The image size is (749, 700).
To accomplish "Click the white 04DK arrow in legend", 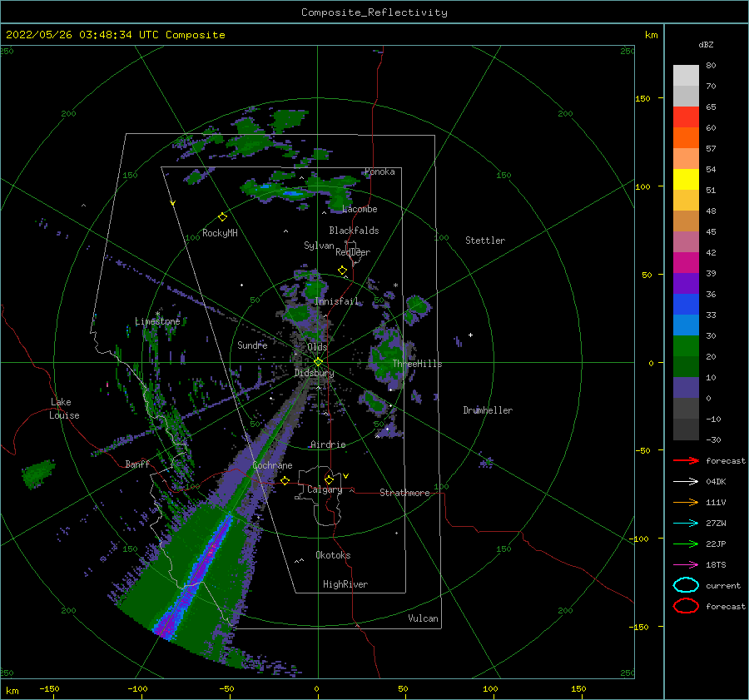I will (686, 481).
